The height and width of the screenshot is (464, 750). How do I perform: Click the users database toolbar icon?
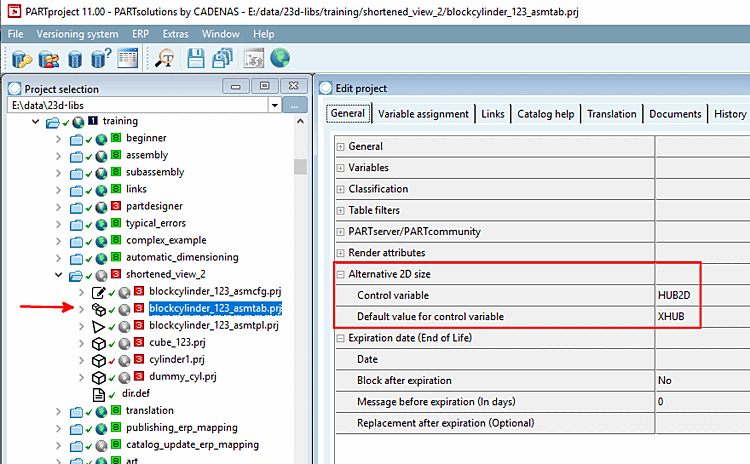pyautogui.click(x=49, y=59)
